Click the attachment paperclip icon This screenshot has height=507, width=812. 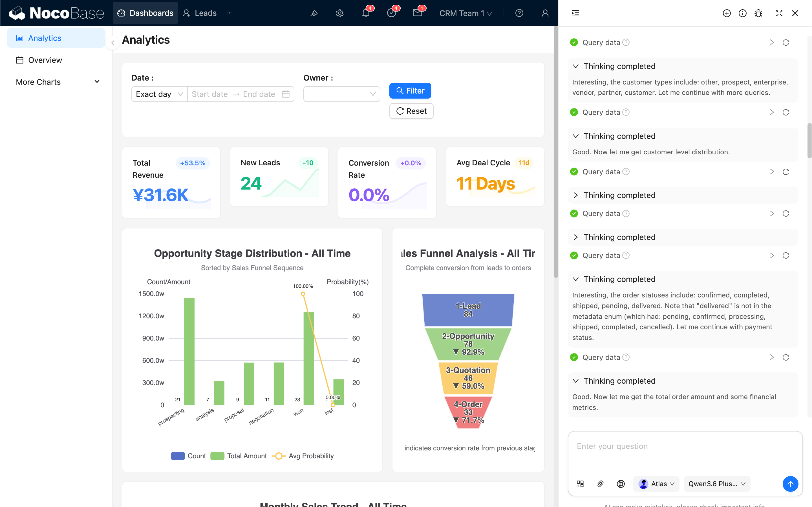click(x=600, y=484)
